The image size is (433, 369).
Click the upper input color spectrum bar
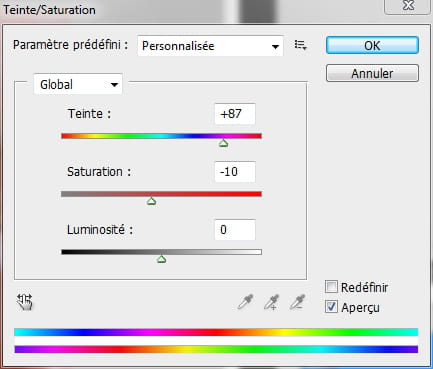tap(216, 332)
